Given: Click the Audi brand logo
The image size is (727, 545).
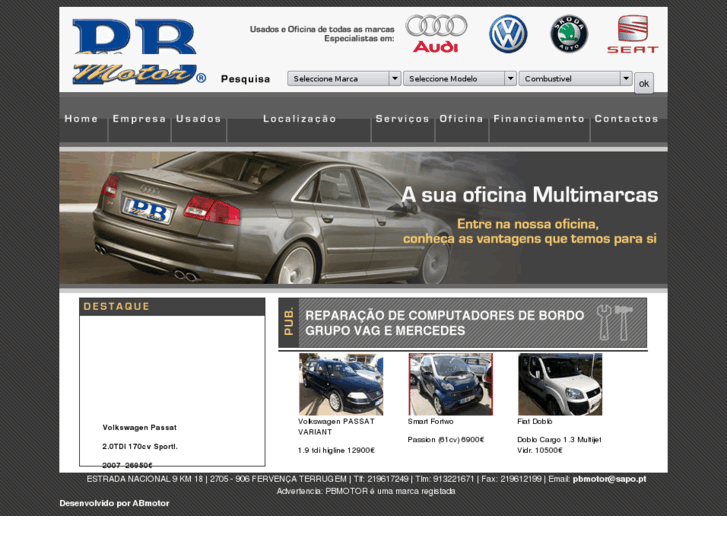Looking at the screenshot, I should pos(436,33).
